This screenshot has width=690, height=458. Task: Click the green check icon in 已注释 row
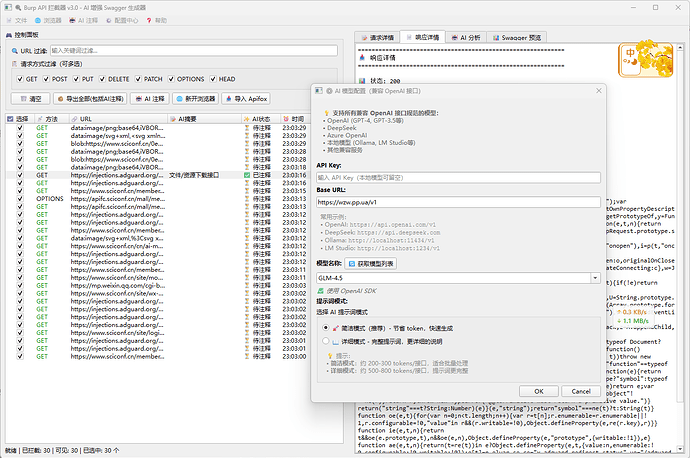[x=247, y=175]
